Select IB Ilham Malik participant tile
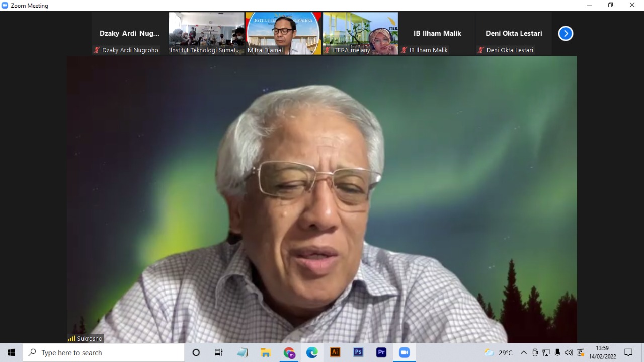 [x=437, y=33]
